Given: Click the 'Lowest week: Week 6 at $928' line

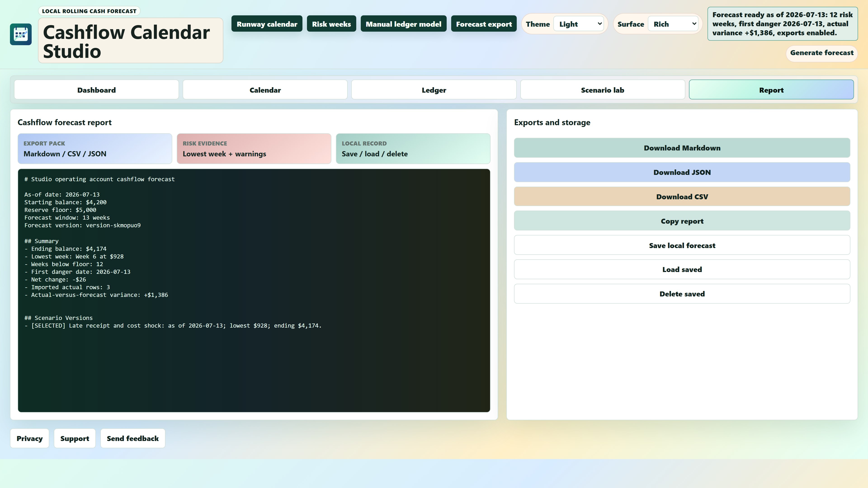Looking at the screenshot, I should click(x=74, y=256).
